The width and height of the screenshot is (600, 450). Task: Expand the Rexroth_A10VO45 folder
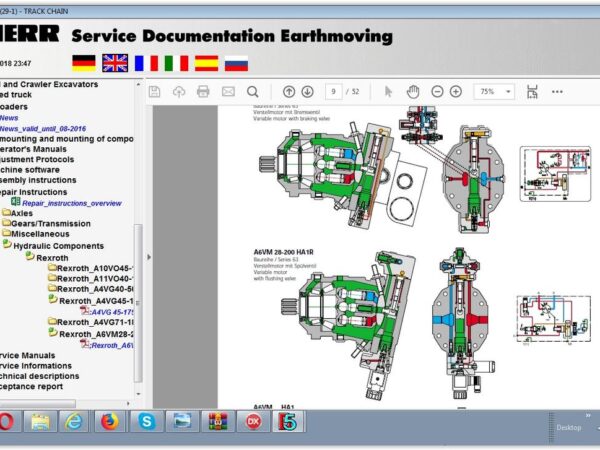[91, 268]
